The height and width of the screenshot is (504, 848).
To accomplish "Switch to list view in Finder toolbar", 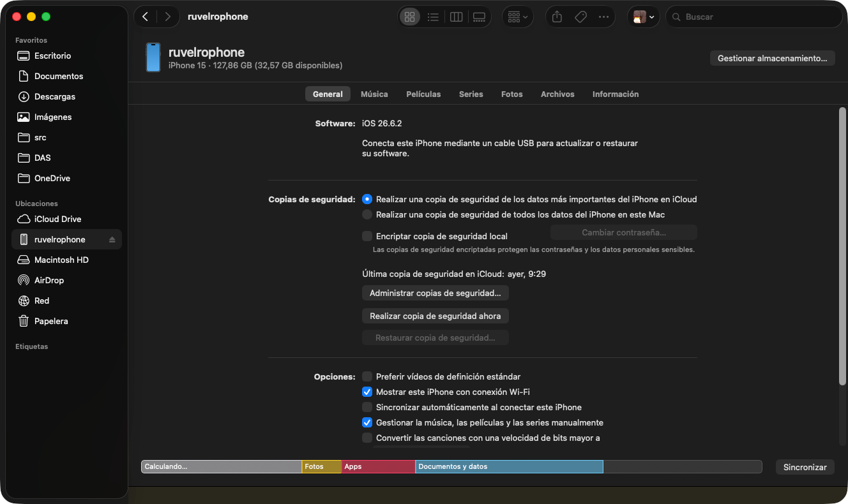I will pyautogui.click(x=433, y=17).
